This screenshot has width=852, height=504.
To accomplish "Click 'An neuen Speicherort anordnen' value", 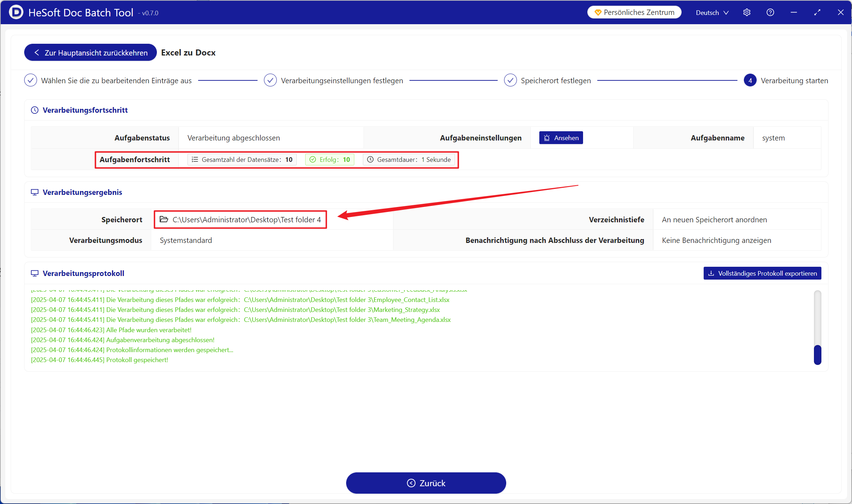I will [714, 220].
